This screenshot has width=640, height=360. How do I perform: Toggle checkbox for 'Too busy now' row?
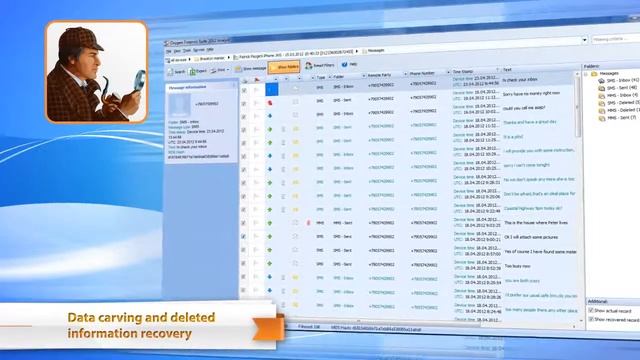pyautogui.click(x=244, y=264)
